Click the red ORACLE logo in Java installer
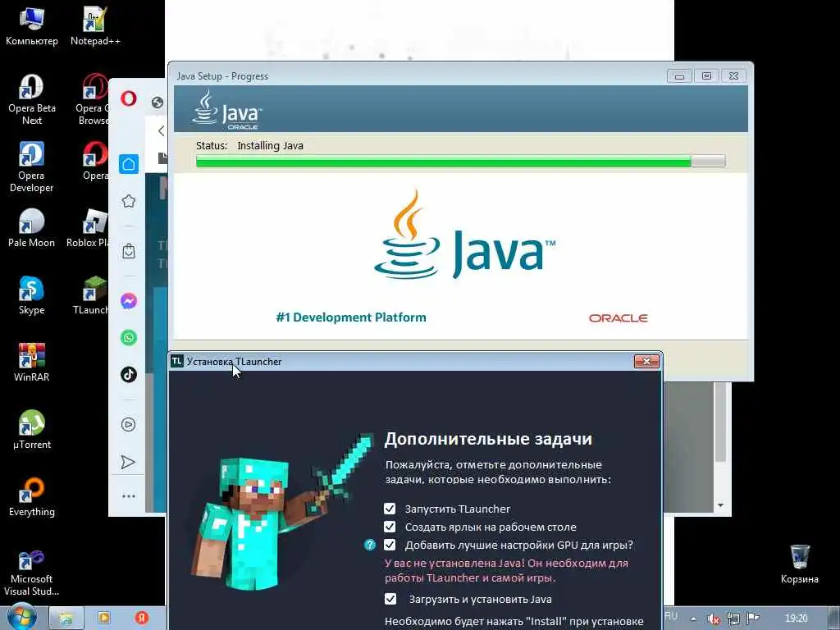Viewport: 840px width, 630px height. point(619,318)
